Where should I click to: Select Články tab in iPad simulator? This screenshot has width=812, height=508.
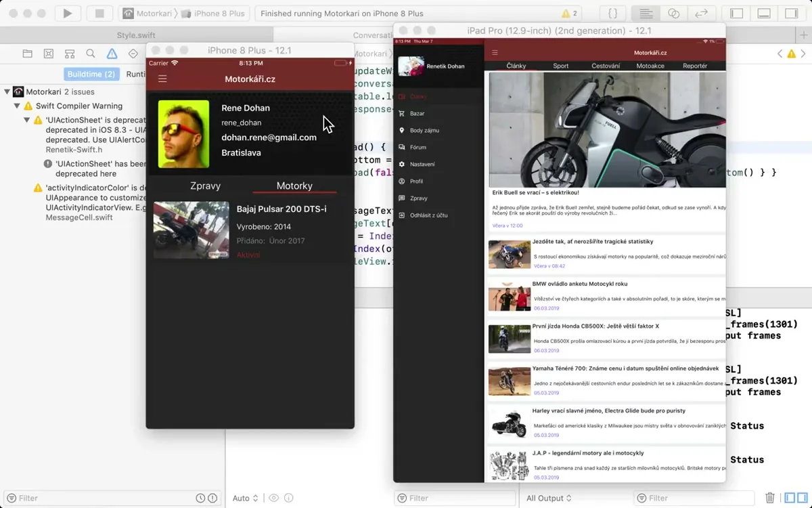click(517, 66)
